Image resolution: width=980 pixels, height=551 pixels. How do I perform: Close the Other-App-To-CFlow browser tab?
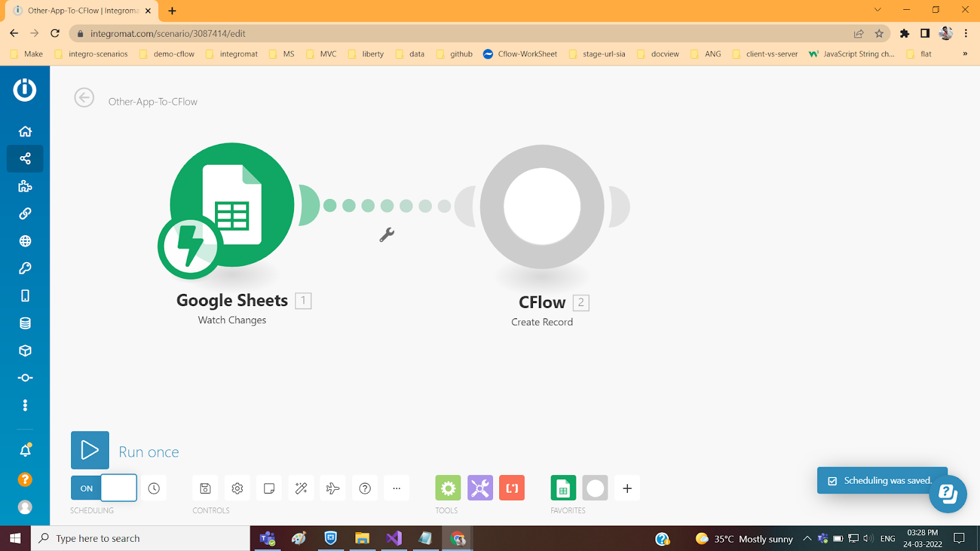(148, 11)
